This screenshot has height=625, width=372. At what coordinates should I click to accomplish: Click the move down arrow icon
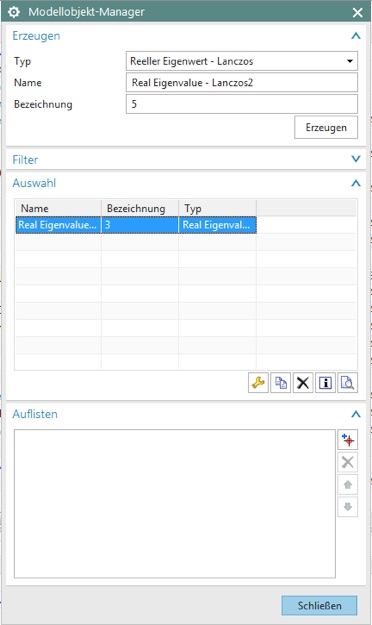347,507
